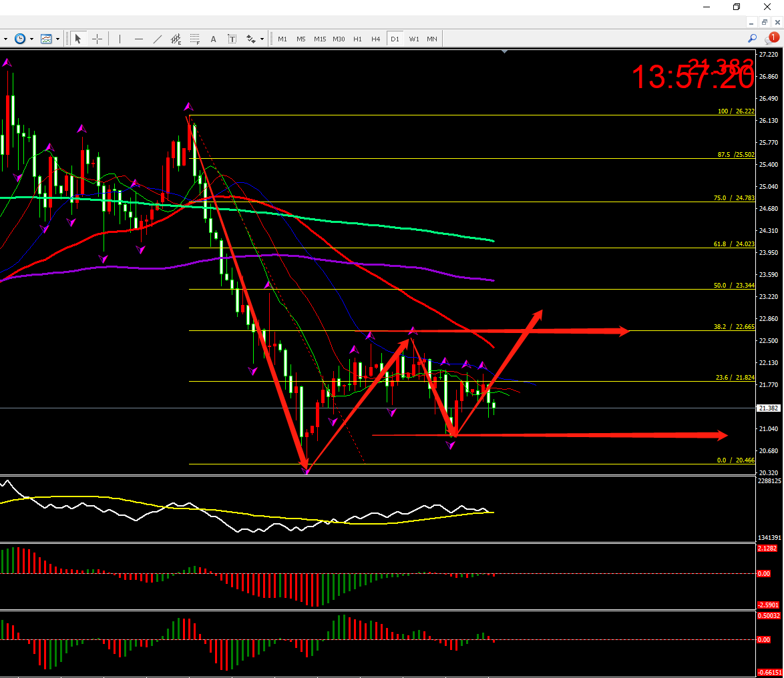
Task: Add a text annotation with the A tool
Action: pyautogui.click(x=214, y=39)
